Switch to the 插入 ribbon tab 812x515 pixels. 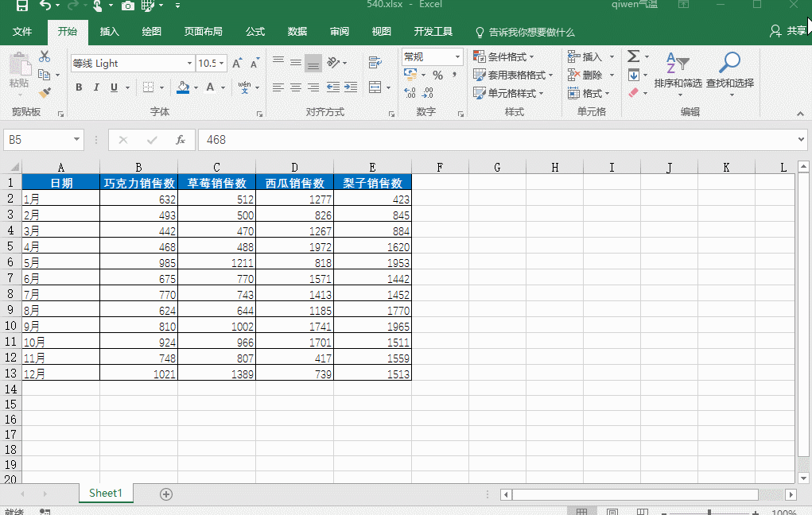pos(109,32)
